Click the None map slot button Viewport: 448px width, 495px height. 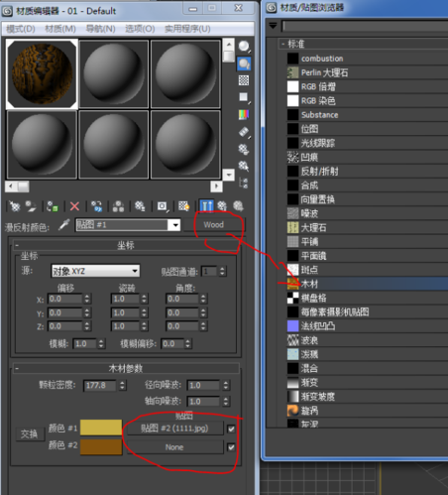pyautogui.click(x=174, y=447)
